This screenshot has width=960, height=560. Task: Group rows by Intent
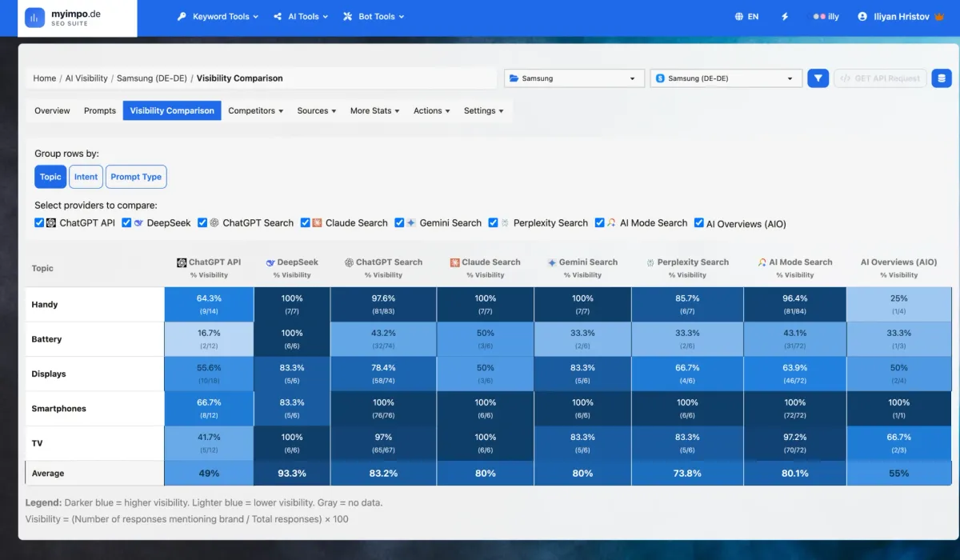pos(86,177)
